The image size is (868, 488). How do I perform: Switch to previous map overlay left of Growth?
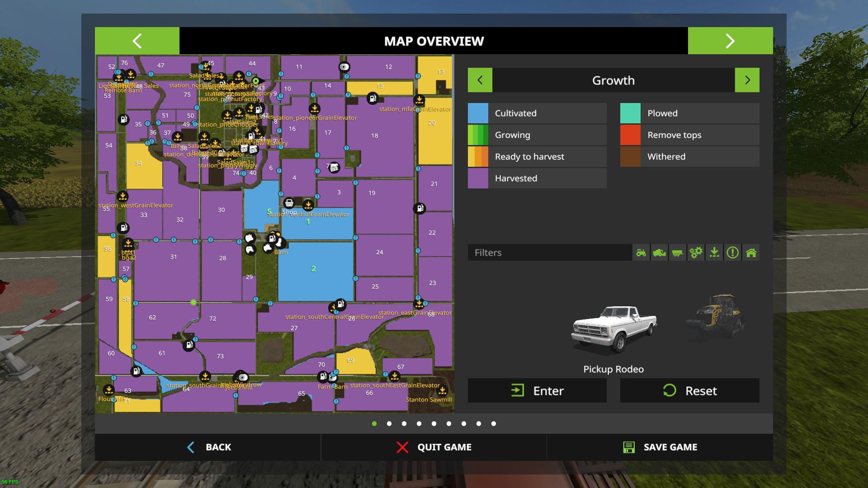(x=480, y=80)
